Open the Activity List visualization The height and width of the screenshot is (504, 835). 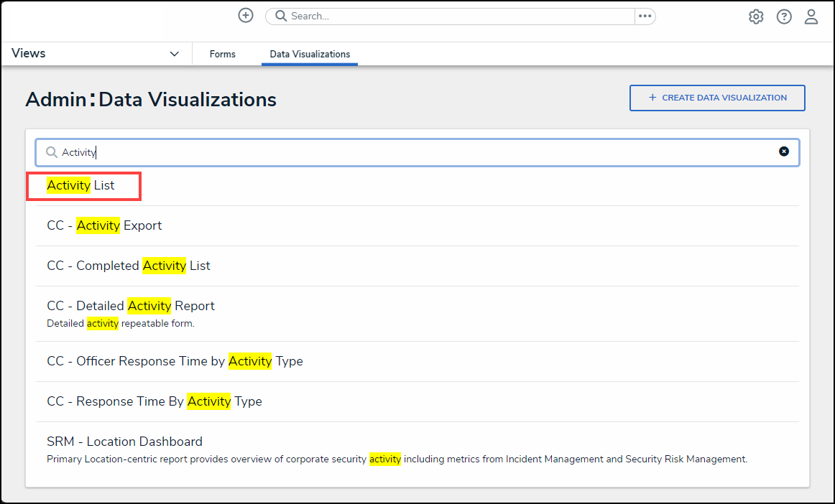coord(81,185)
